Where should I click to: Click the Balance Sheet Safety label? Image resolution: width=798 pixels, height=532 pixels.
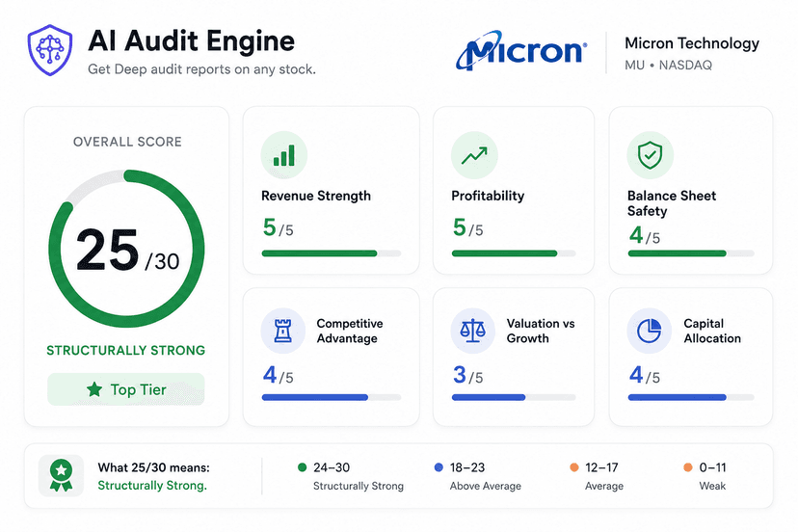pos(672,203)
